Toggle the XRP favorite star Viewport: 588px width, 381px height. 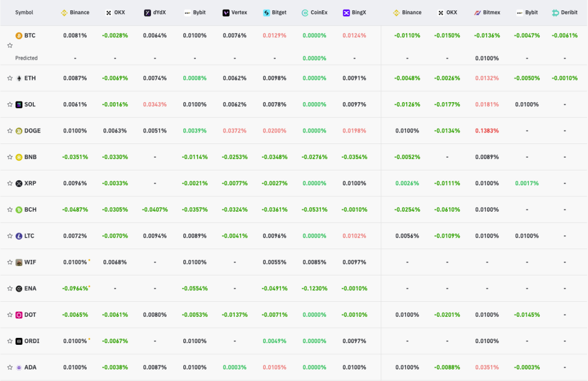(10, 183)
